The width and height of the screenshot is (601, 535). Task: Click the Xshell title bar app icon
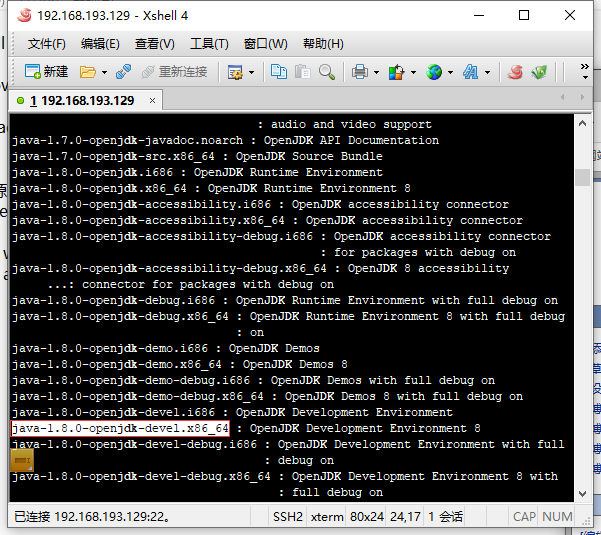(24, 15)
